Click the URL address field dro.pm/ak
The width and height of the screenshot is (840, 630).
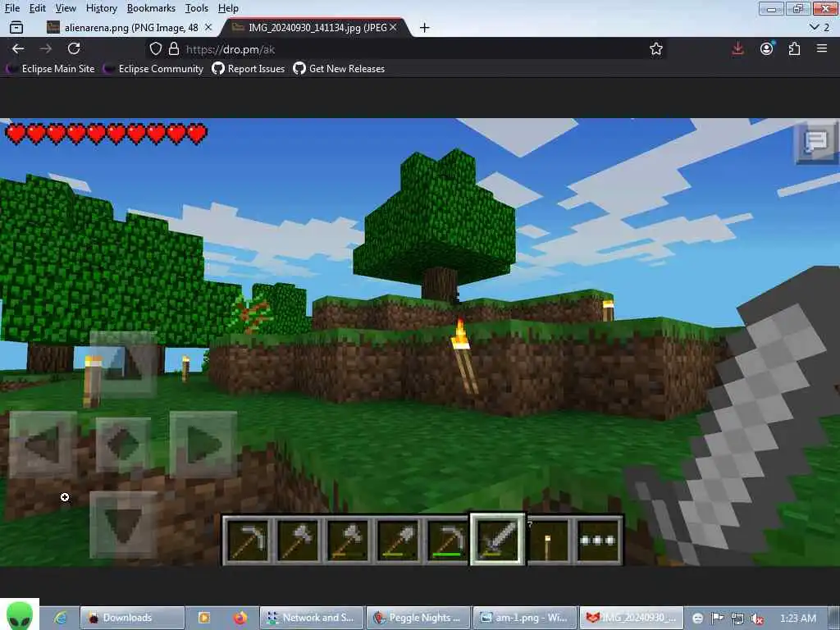point(407,49)
